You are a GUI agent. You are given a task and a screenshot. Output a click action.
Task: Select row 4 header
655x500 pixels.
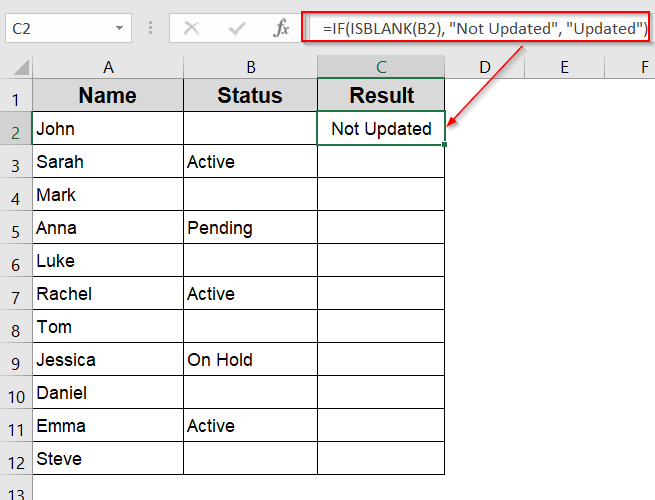pos(16,194)
